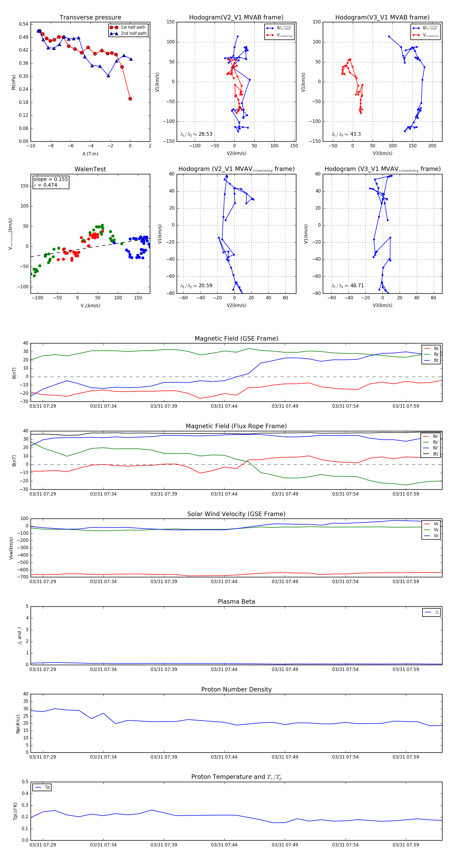Click V remaining legend entry in V3_V1 MVAB hodogram
The width and height of the screenshot is (473, 868).
(425, 35)
